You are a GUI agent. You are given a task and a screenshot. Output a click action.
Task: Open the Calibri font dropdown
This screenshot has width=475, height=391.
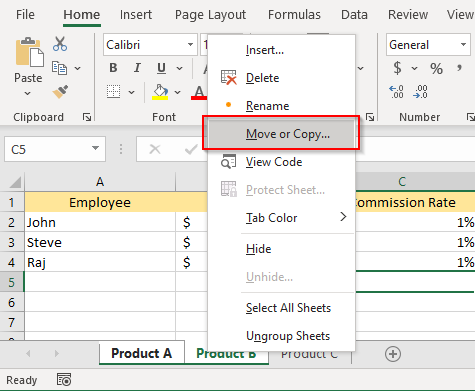tap(190, 44)
